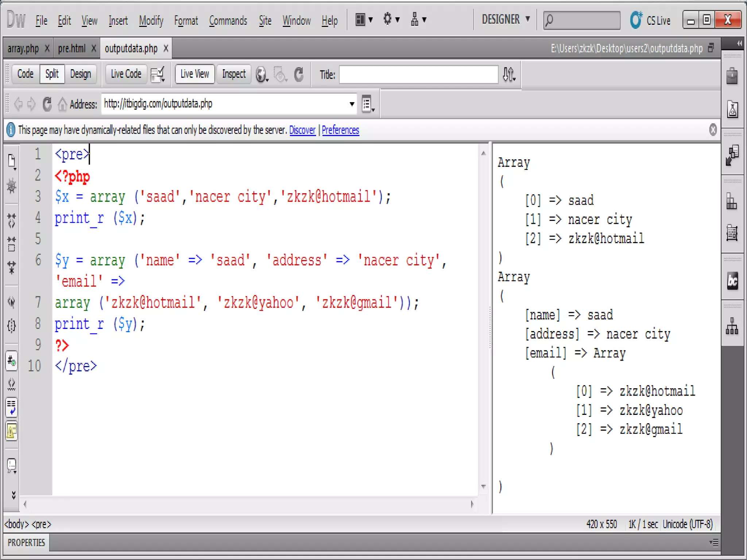Screen dimensions: 747x560
Task: Switch to the array.php tab
Action: point(23,48)
